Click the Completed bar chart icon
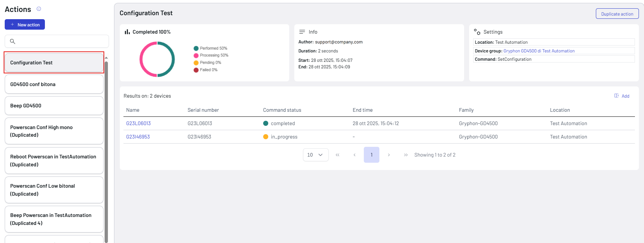This screenshot has width=644, height=243. (127, 32)
